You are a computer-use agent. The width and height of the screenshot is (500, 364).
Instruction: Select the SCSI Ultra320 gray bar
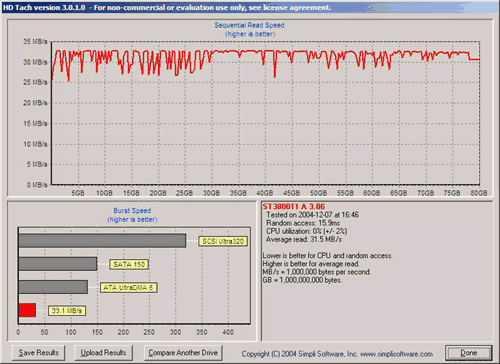coord(102,241)
